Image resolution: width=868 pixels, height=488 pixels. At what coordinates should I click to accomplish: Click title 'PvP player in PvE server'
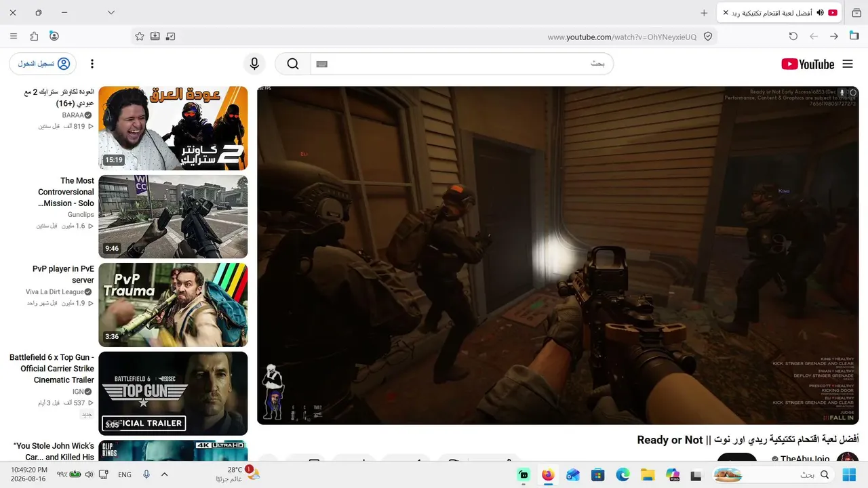pyautogui.click(x=64, y=274)
